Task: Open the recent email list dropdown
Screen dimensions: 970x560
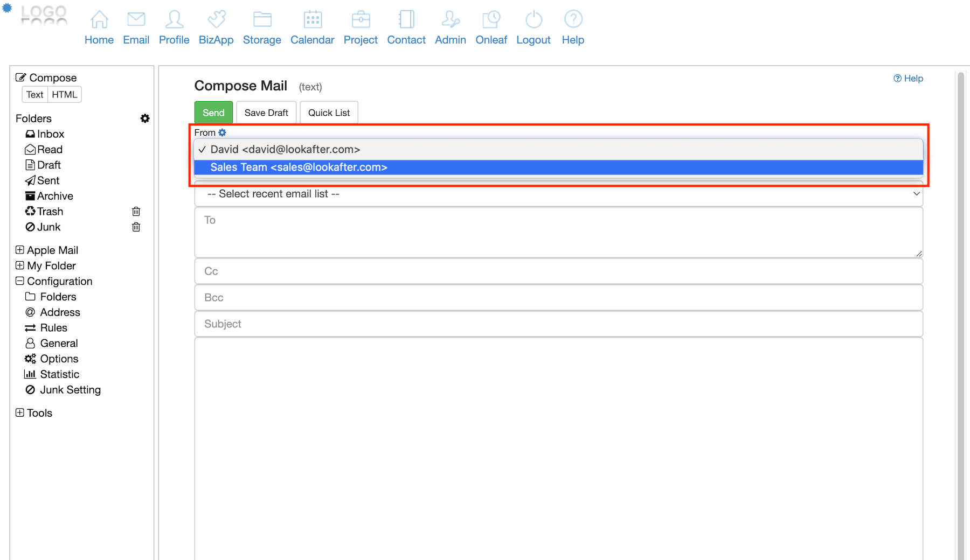Action: 558,194
